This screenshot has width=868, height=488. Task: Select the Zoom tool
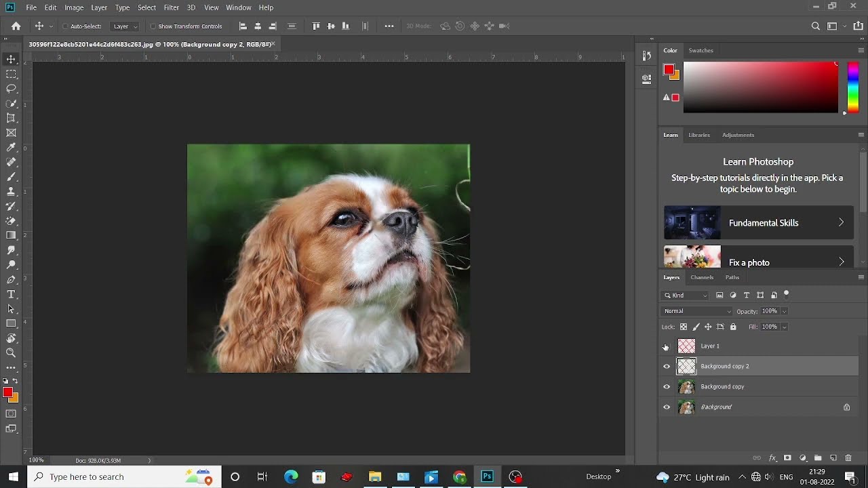[x=11, y=352]
